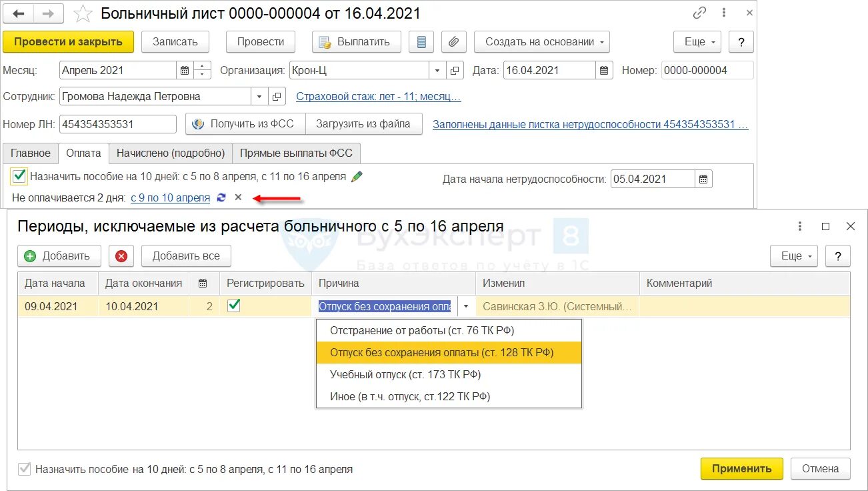The height and width of the screenshot is (491, 868).
Task: Open Организация record with the open icon
Action: (x=455, y=70)
